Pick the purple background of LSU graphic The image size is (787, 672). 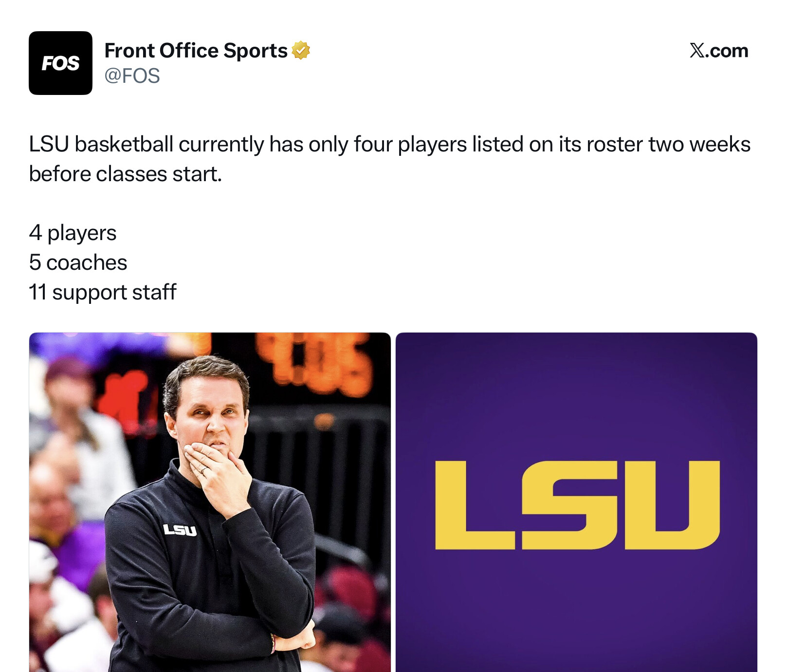[576, 390]
